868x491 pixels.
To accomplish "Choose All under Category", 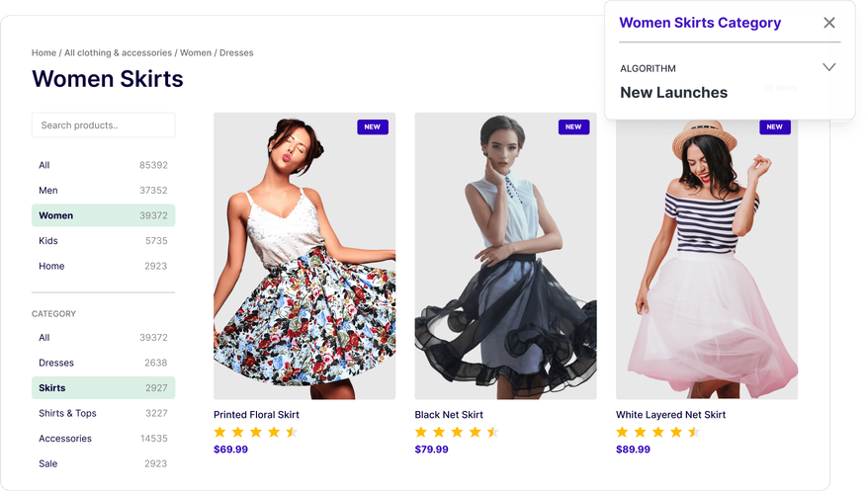I will [104, 337].
